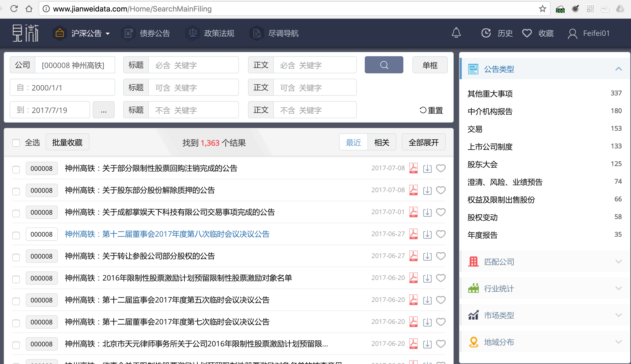Download 关于部分限制性股票回购注销完成的公告
631x364 pixels.
coord(427,168)
